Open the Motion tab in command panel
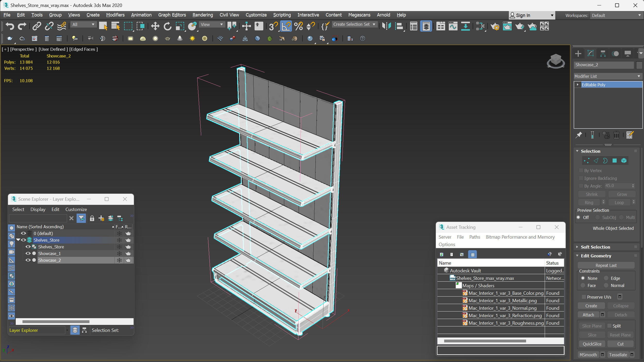The height and width of the screenshot is (362, 644). (x=615, y=54)
